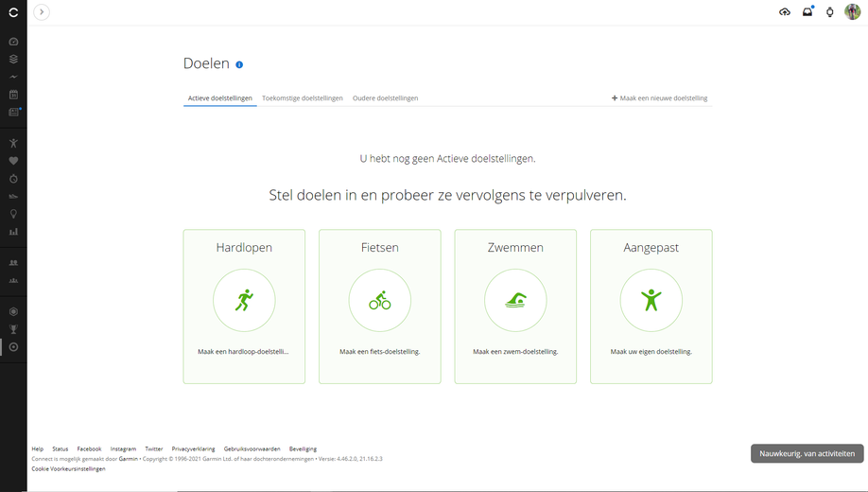Image resolution: width=868 pixels, height=492 pixels.
Task: Switch to Toekomstige doelstellingen tab
Action: pyautogui.click(x=303, y=98)
